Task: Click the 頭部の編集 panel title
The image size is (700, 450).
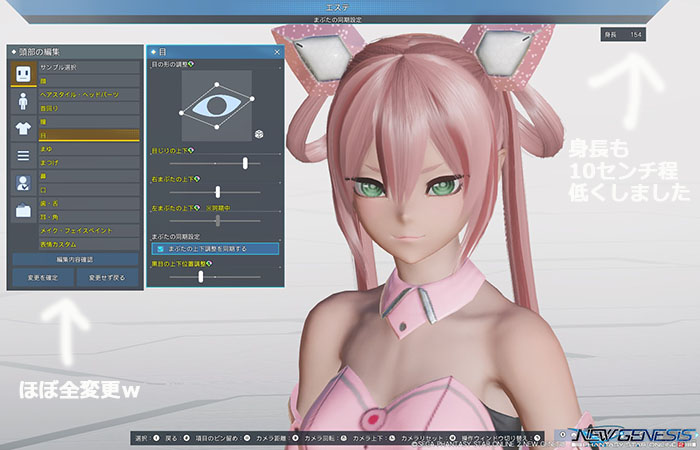Action: (x=39, y=52)
